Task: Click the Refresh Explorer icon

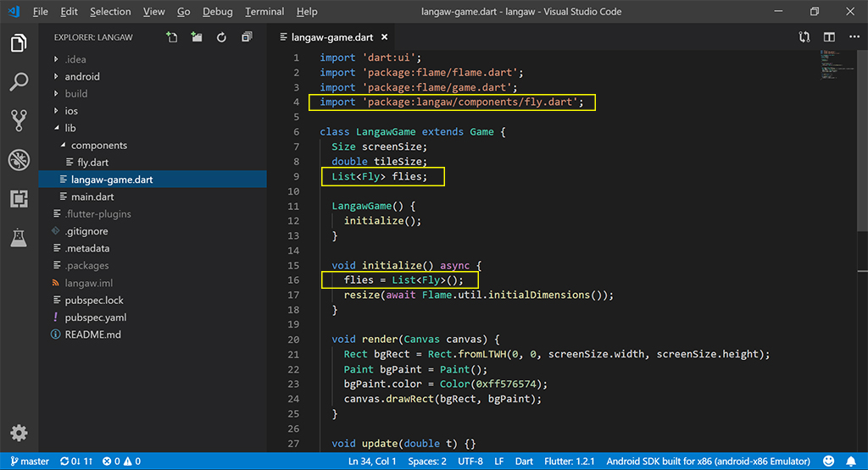Action: [221, 37]
